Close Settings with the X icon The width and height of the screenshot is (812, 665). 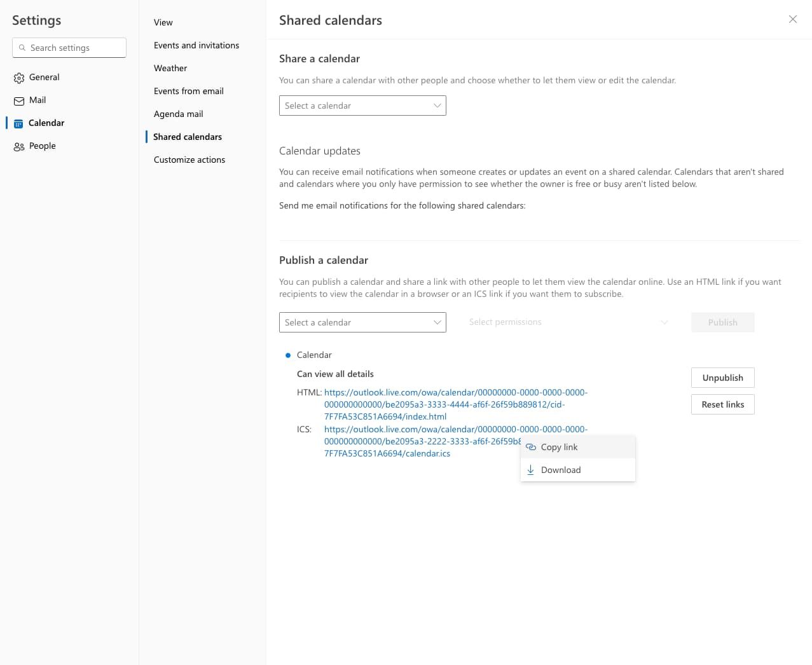pyautogui.click(x=792, y=19)
